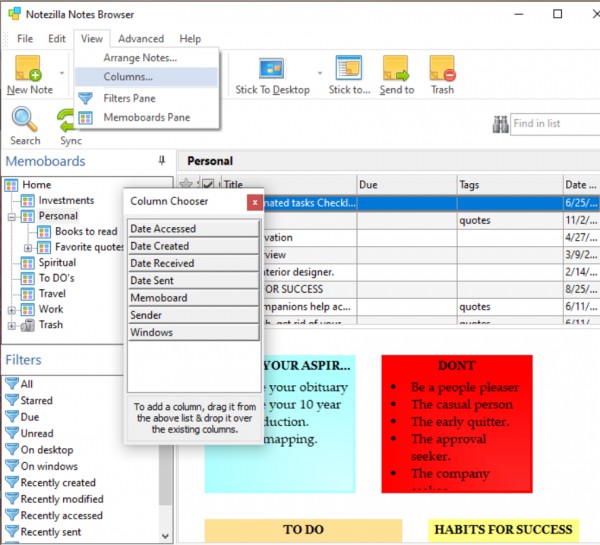
Task: Click the Search magnifier icon
Action: click(24, 119)
